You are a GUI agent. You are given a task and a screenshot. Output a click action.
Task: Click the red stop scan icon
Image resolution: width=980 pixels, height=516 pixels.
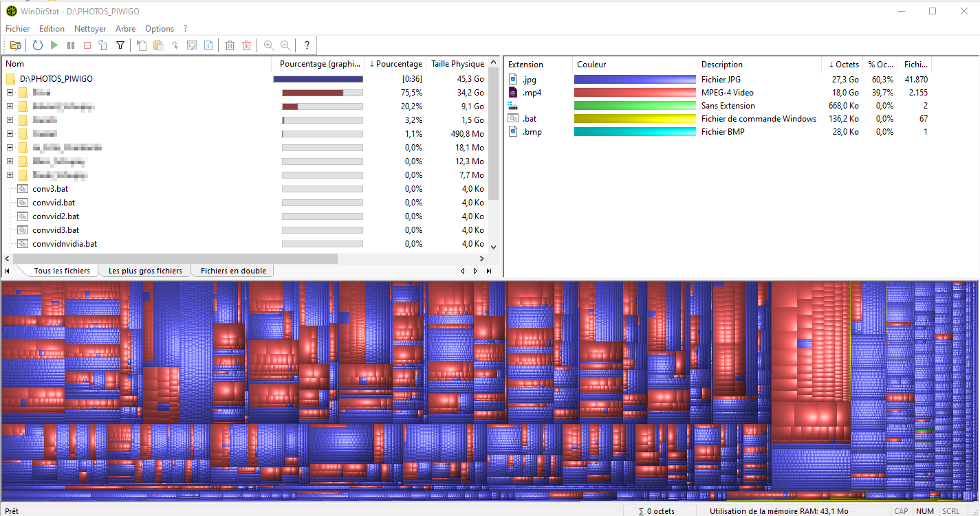point(87,45)
